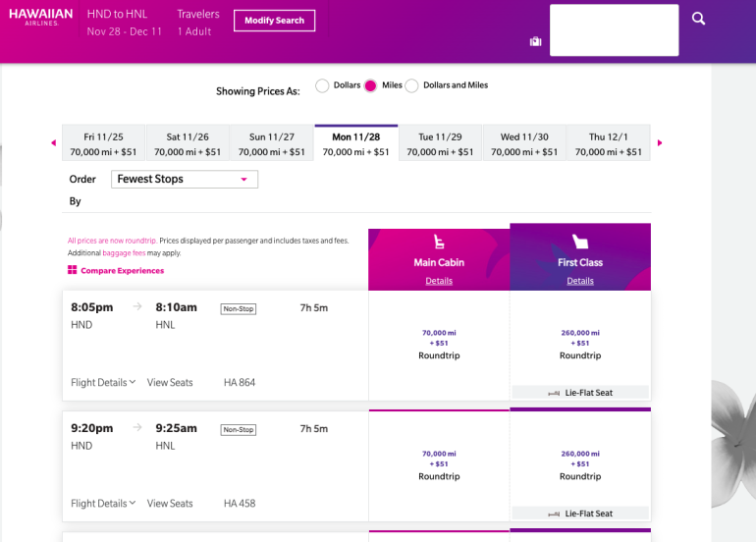Select the Dollars price option
This screenshot has width=756, height=542.
(322, 85)
